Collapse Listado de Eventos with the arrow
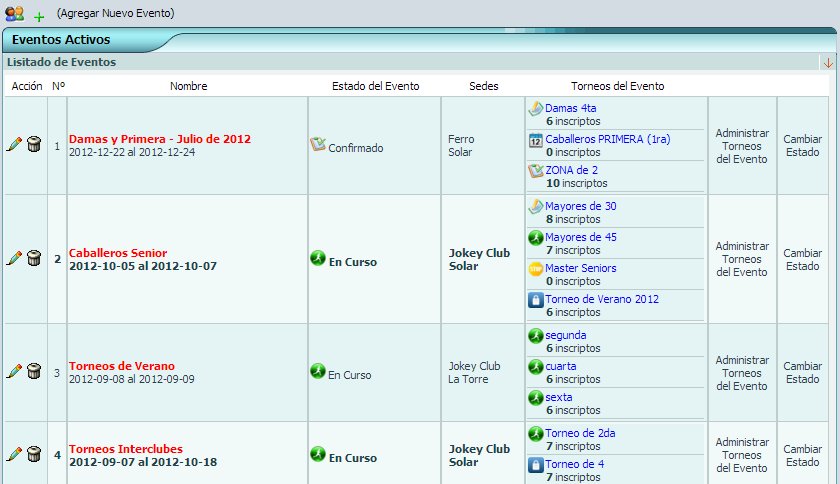The height and width of the screenshot is (484, 840). [828, 63]
